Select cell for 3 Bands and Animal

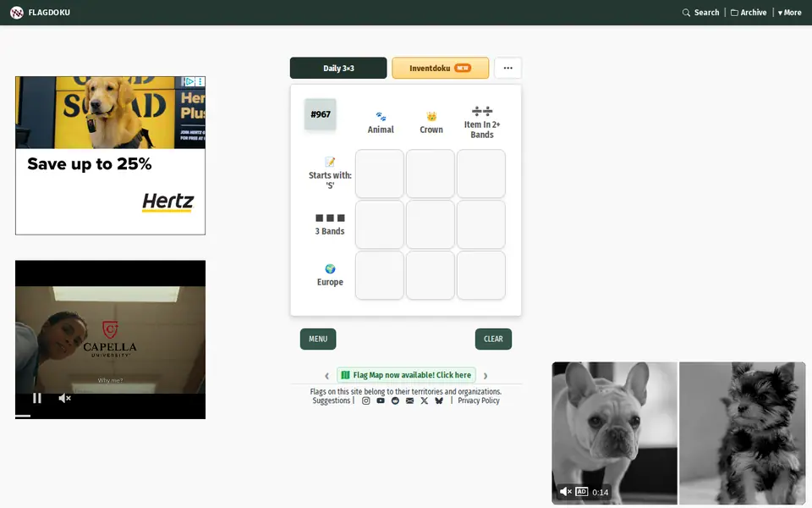point(380,224)
